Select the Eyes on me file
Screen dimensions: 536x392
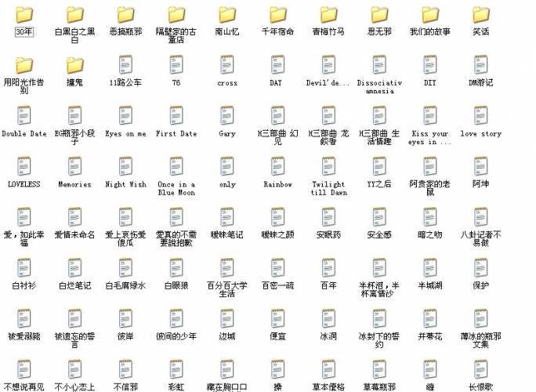[x=125, y=116]
